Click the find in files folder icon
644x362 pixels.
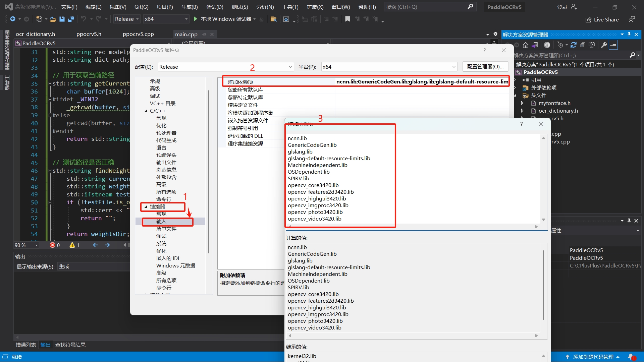274,19
